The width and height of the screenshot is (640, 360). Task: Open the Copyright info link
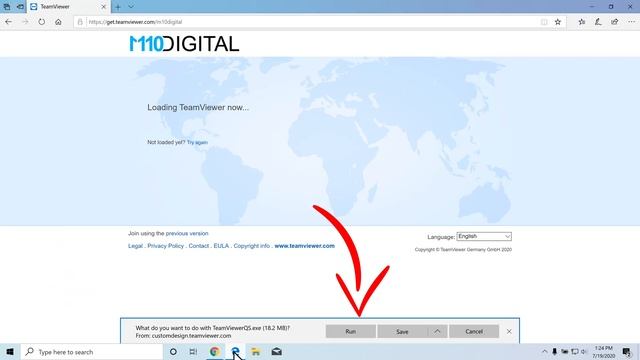pos(251,246)
